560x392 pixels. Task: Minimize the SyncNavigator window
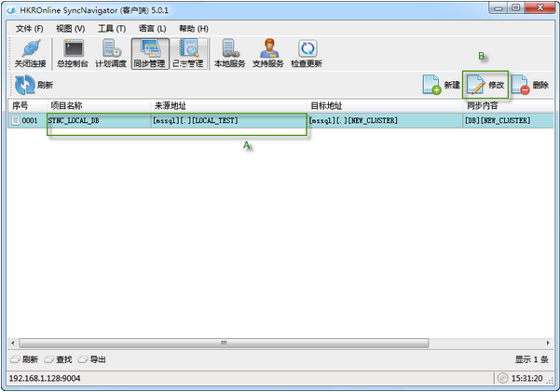tap(498, 7)
